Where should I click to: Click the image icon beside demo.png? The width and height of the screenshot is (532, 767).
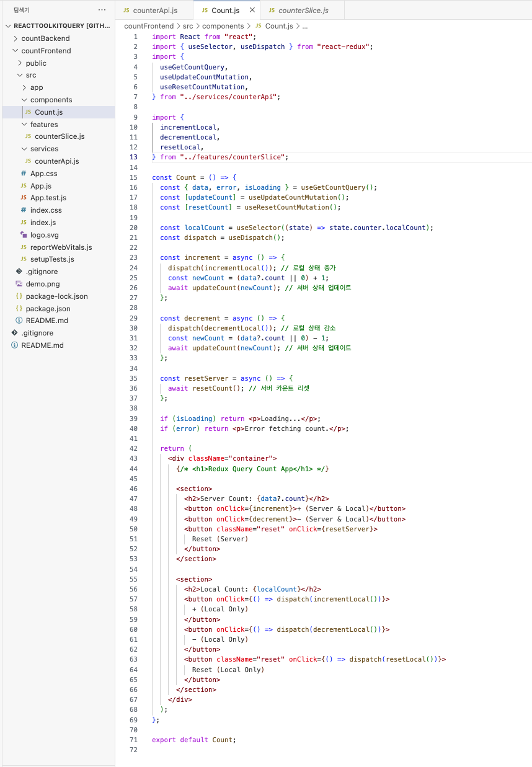[19, 284]
